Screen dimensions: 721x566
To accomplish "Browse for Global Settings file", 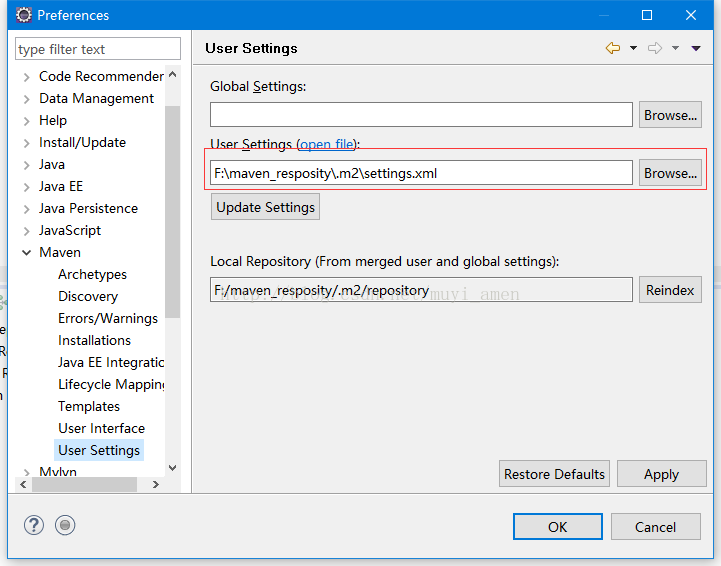I will (x=670, y=115).
